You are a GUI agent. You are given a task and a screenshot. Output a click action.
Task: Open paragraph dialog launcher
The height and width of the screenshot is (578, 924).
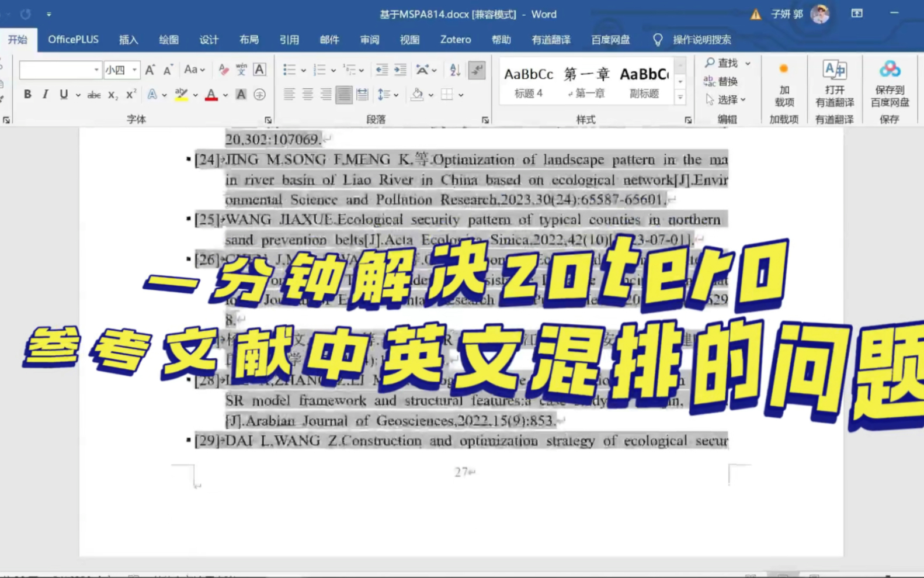[x=485, y=120]
